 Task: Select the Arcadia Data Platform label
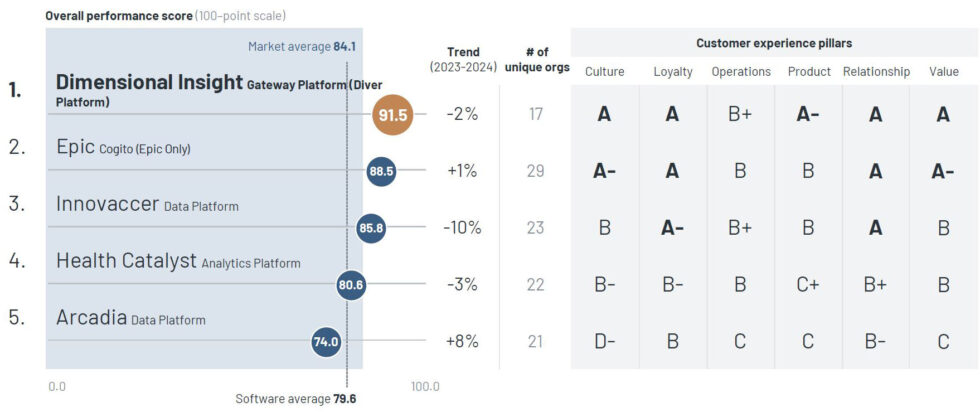(x=130, y=318)
